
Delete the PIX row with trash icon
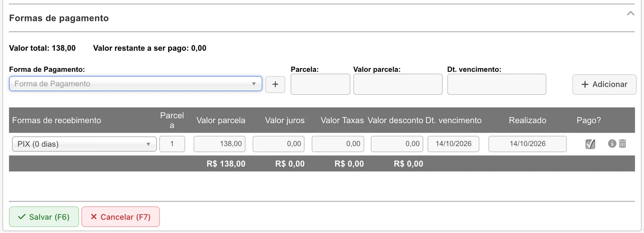tap(622, 144)
